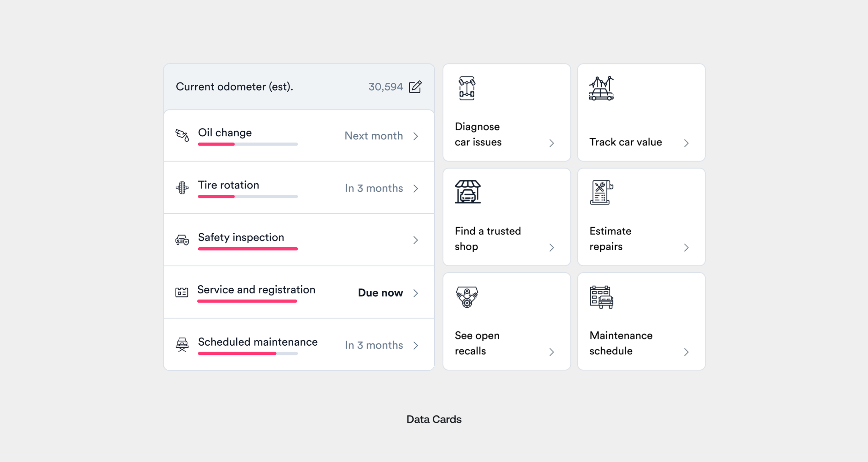The width and height of the screenshot is (868, 462).
Task: Click the Oil change progress bar
Action: [248, 144]
